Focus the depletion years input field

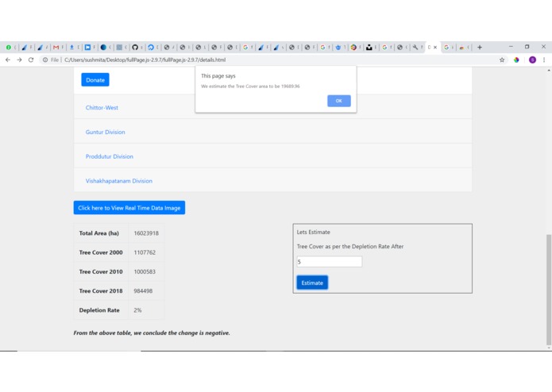(329, 262)
